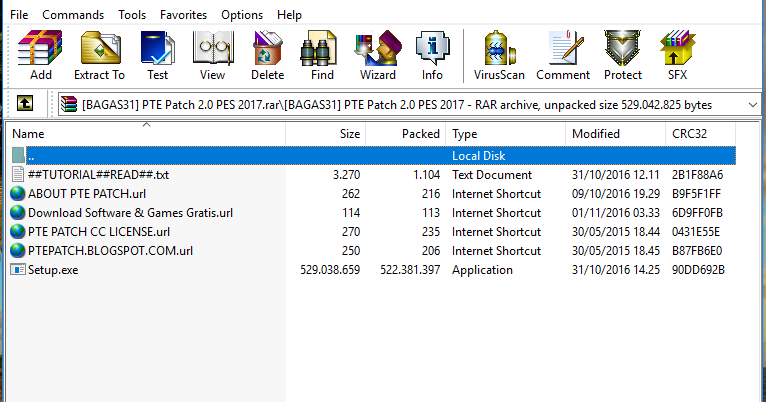Open the View file tool

[x=213, y=48]
